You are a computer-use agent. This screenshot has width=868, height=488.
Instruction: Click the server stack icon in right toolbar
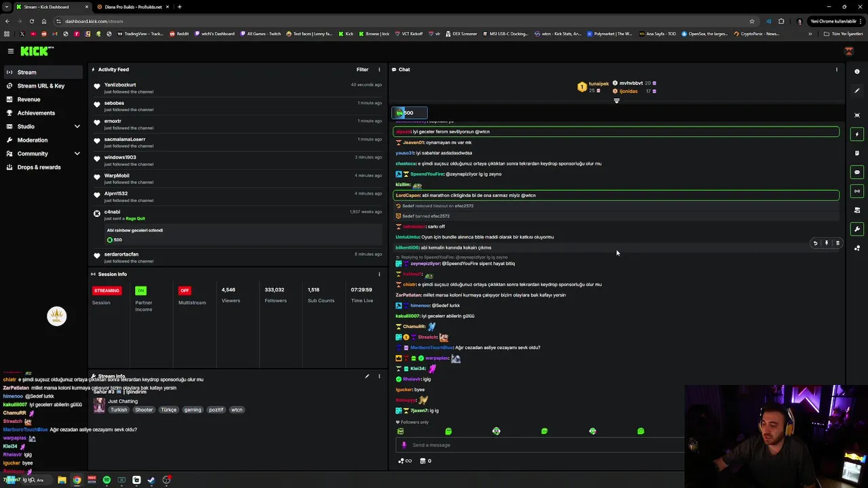[857, 210]
